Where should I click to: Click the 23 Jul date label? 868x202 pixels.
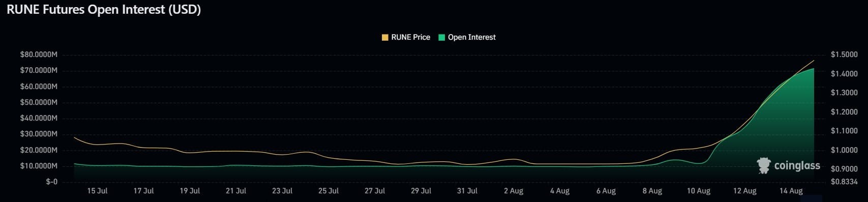click(282, 191)
